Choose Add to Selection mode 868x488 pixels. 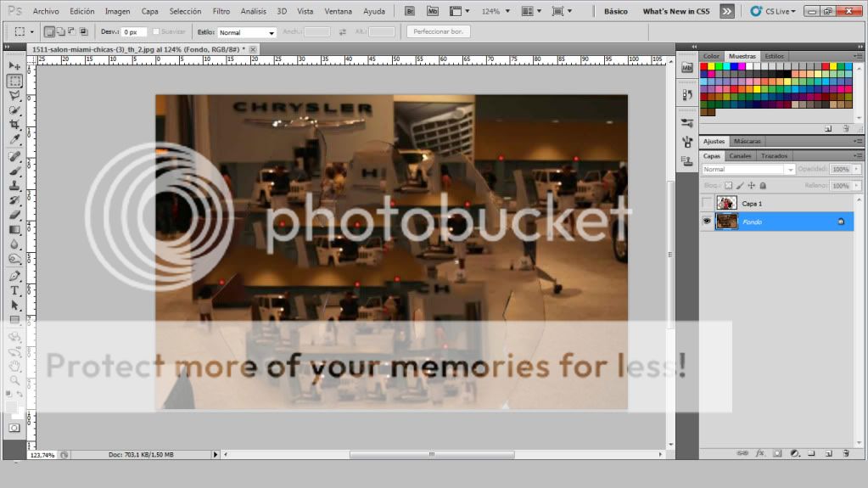pos(60,31)
